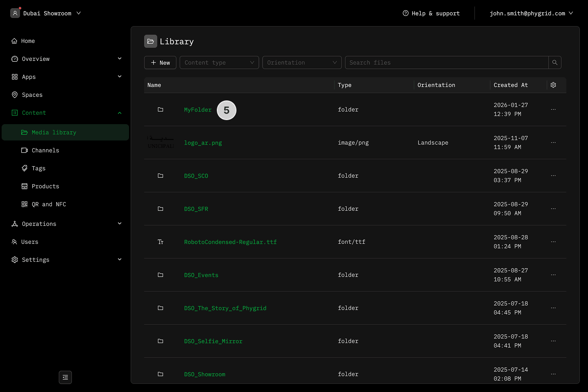Open the Orientation filter dropdown
The image size is (588, 392).
tap(302, 62)
